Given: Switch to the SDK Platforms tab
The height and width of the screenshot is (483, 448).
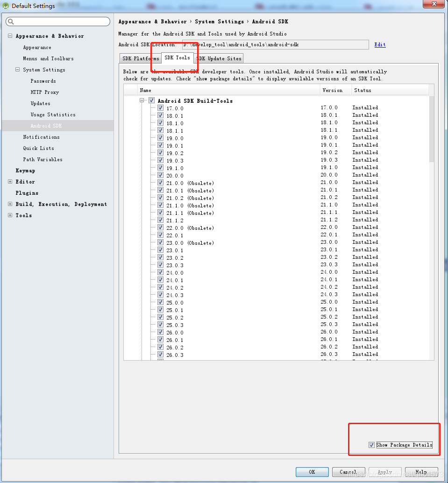Looking at the screenshot, I should (141, 58).
